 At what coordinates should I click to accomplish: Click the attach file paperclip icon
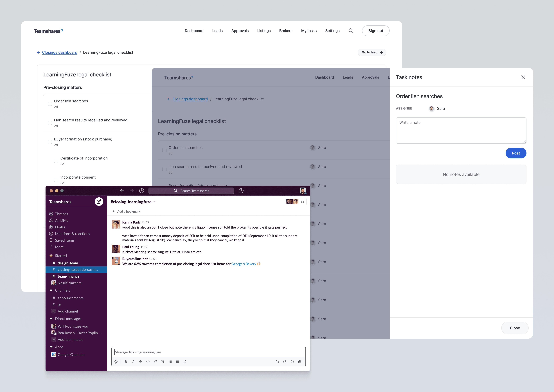(x=300, y=362)
